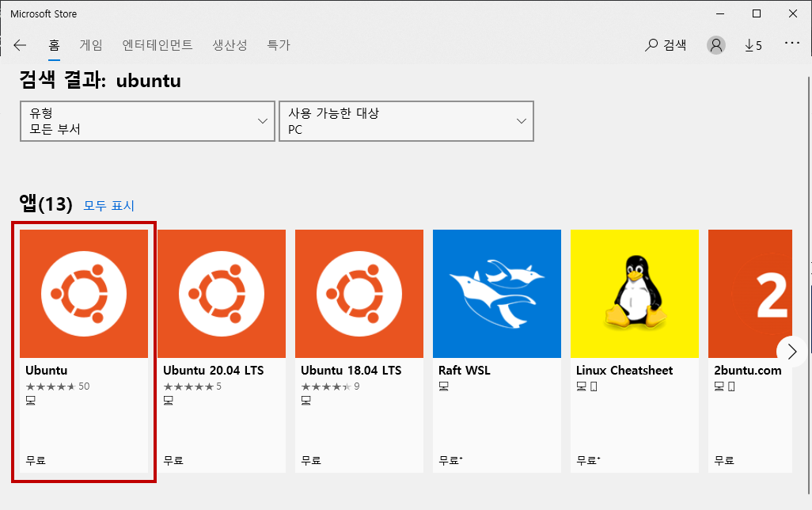The image size is (812, 510).
Task: Click the 2buntu.com title
Action: [x=748, y=371]
